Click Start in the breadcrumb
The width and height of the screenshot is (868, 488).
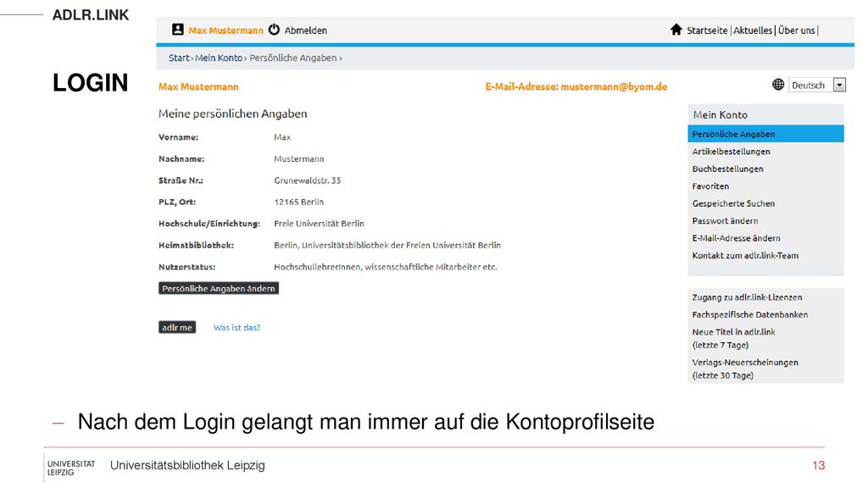click(x=179, y=58)
